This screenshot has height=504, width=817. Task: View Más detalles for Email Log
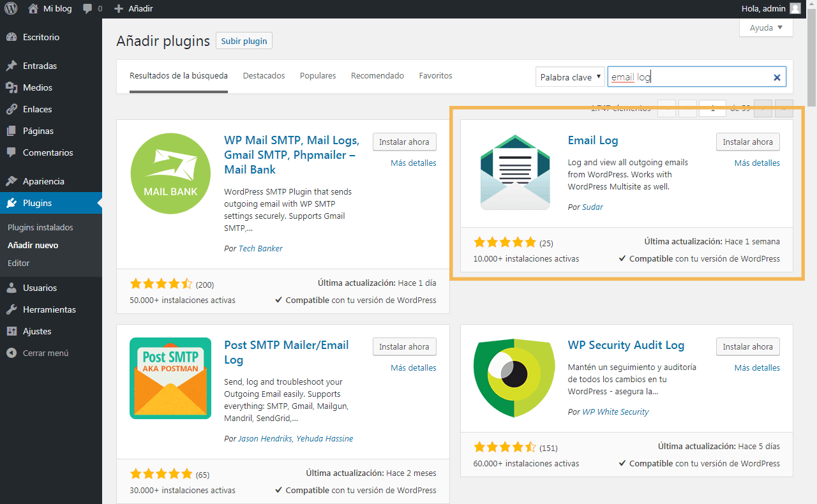(x=757, y=163)
